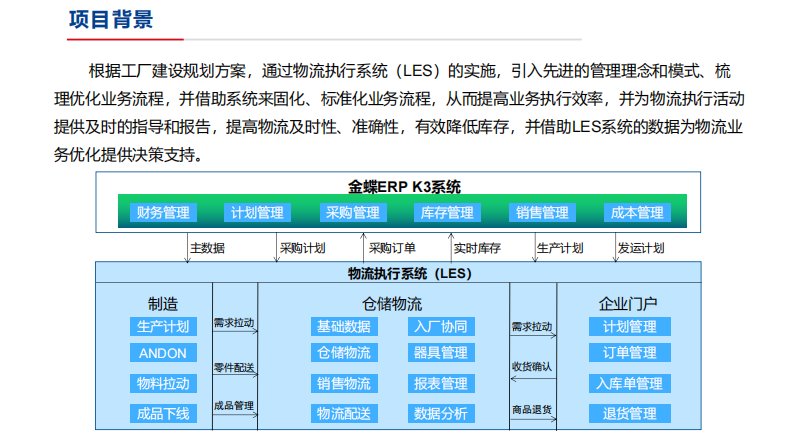This screenshot has width=793, height=446.
Task: Click the 基础数据 box
Action: tap(344, 327)
